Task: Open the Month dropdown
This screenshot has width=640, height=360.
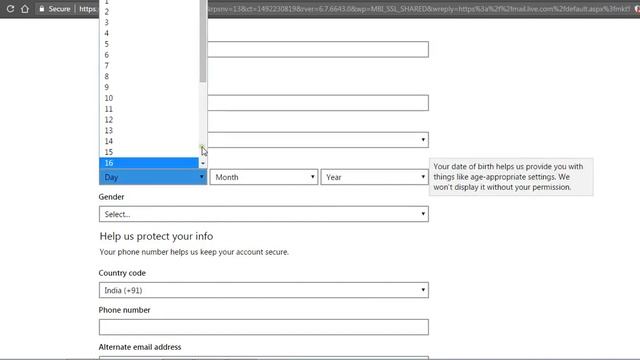Action: [x=264, y=177]
